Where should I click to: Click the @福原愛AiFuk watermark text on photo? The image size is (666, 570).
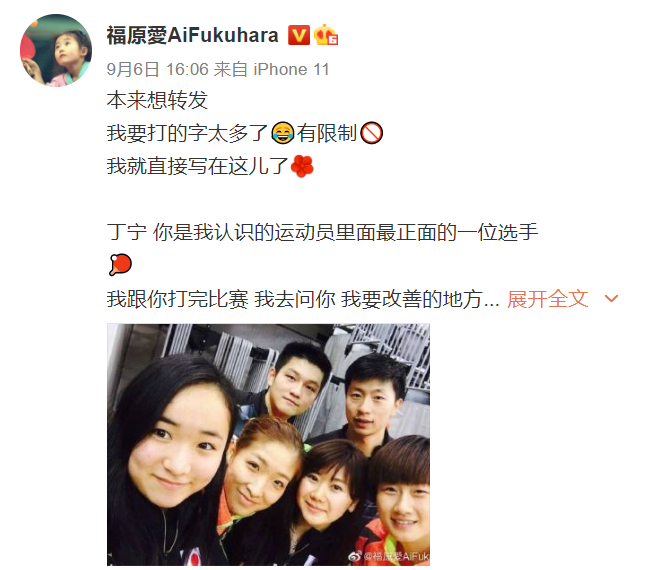point(396,556)
